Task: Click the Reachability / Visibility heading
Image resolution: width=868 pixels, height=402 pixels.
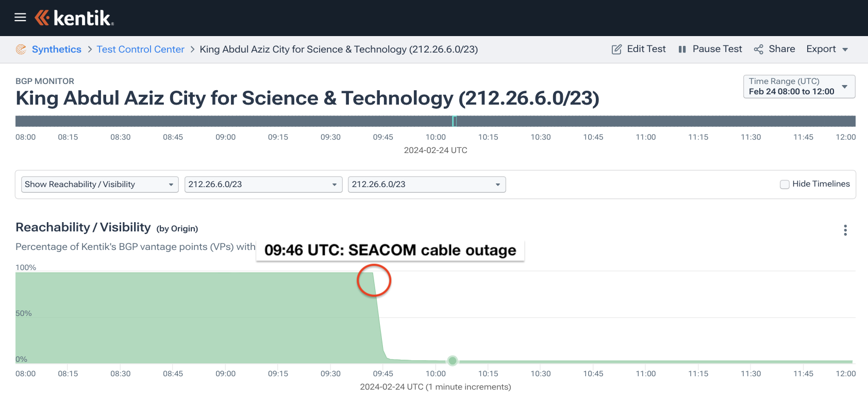Action: coord(83,227)
